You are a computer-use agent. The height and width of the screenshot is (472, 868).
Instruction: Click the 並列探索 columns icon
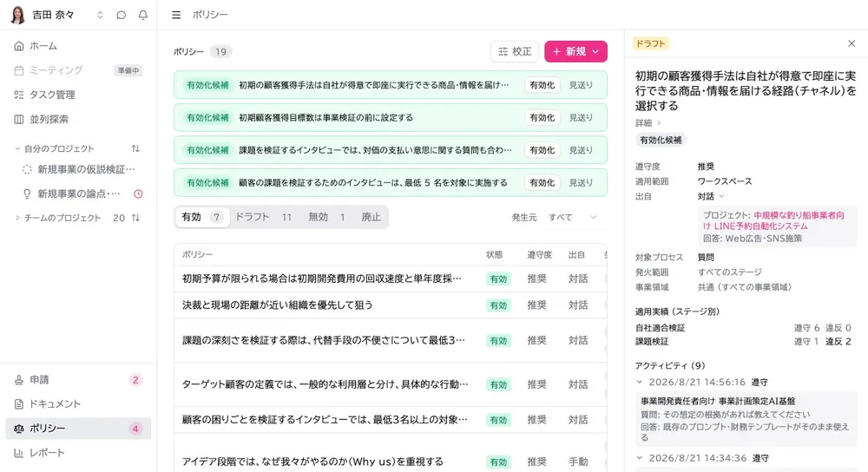click(19, 119)
